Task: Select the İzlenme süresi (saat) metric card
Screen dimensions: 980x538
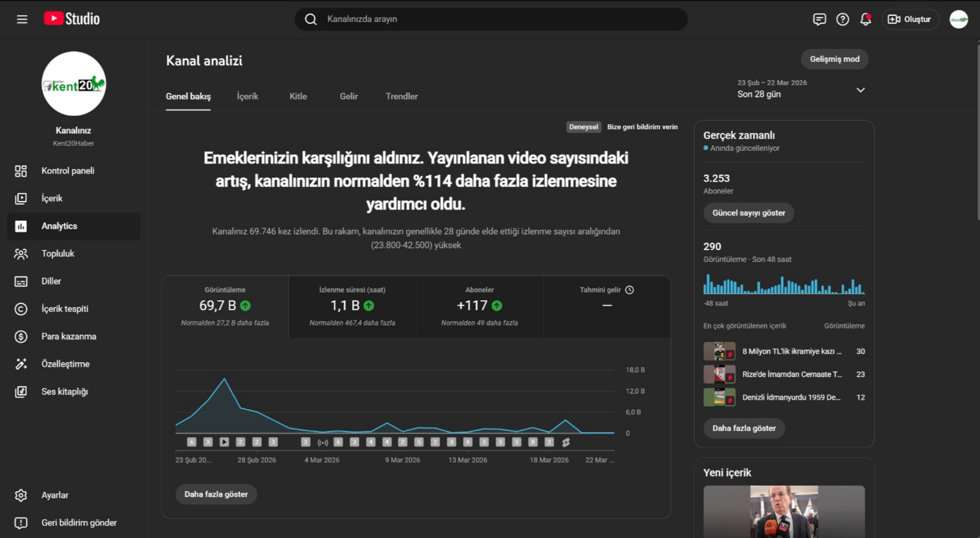Action: pos(352,306)
